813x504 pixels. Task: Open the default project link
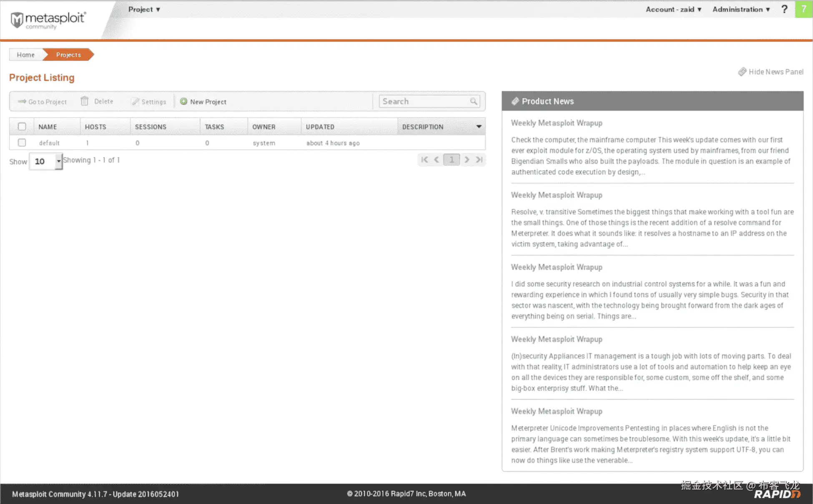click(49, 143)
